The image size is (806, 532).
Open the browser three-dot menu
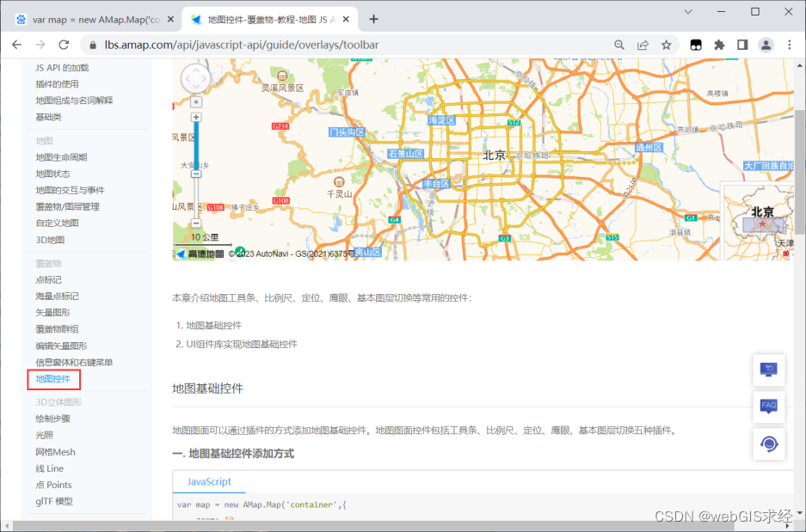pos(790,45)
